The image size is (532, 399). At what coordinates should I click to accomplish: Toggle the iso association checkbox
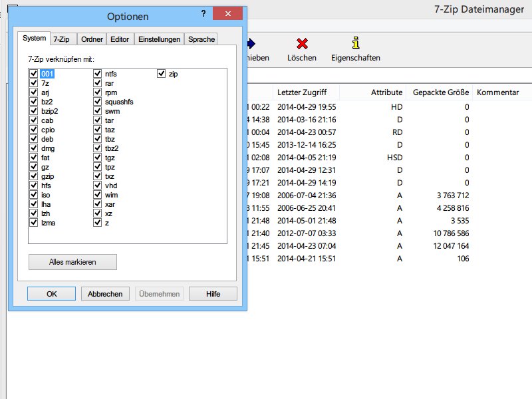(34, 195)
